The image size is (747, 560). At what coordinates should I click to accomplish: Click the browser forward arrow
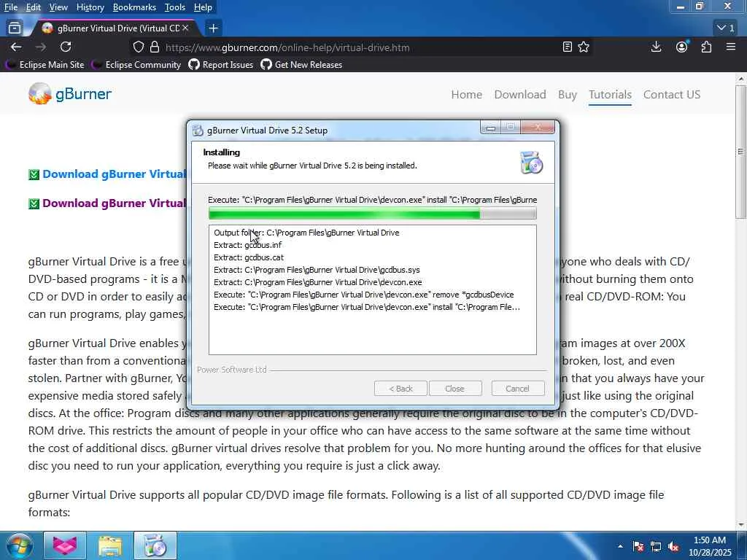point(41,47)
